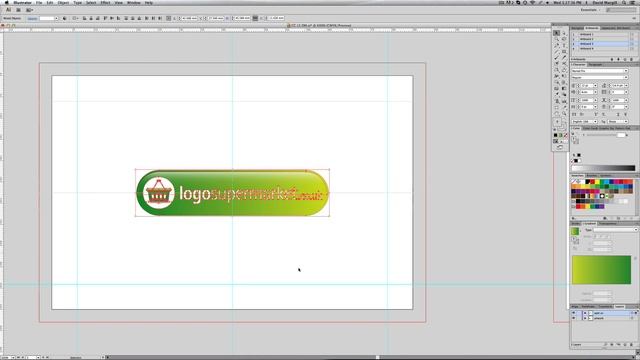This screenshot has width=640, height=360.
Task: Click Vertical Align Top in control bar
Action: [105, 18]
